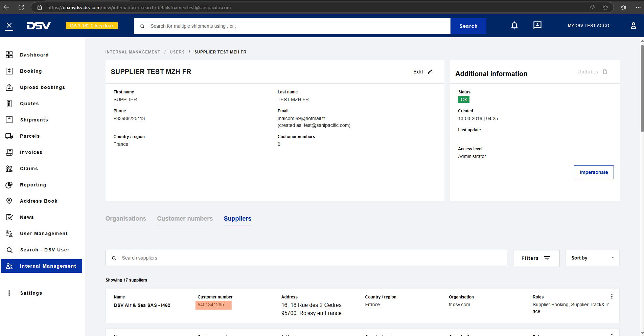Open the user profile icon
Image resolution: width=644 pixels, height=336 pixels.
coord(633,26)
